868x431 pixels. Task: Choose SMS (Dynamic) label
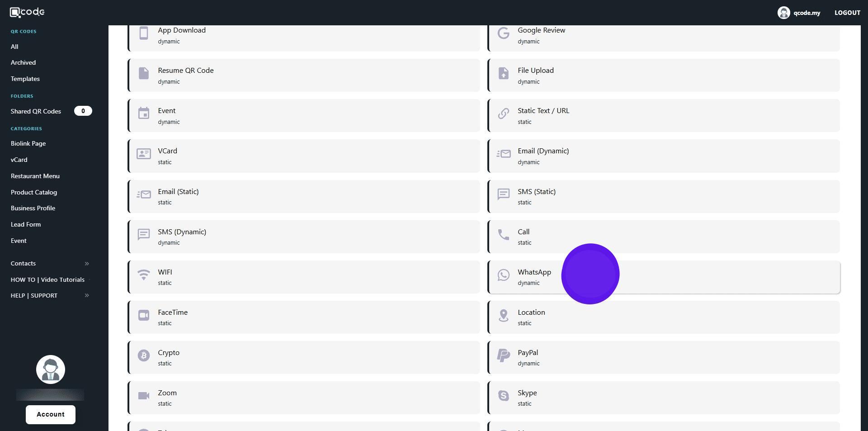(182, 232)
